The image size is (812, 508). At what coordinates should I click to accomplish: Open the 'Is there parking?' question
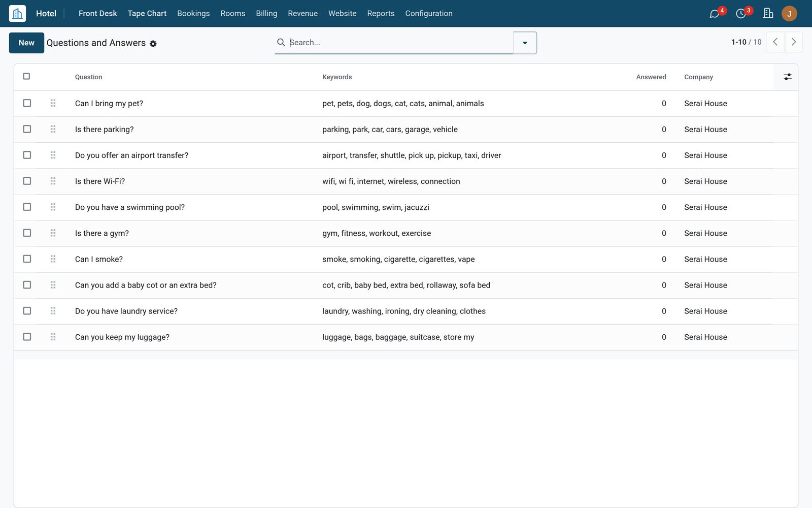point(105,130)
